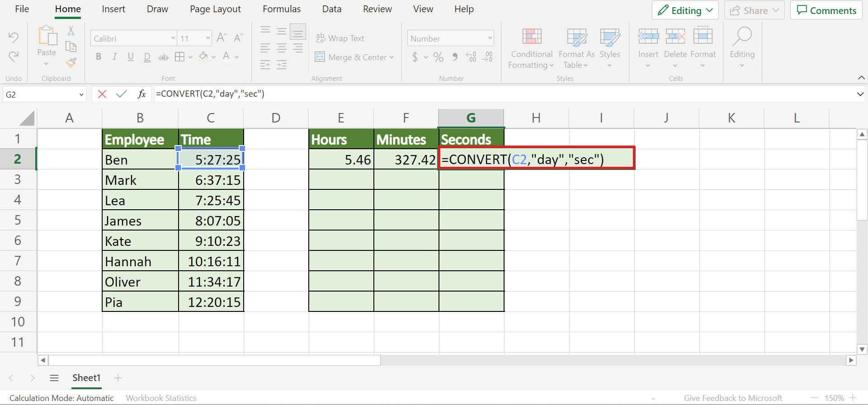Toggle Italic formatting
Viewport: 868px width, 405px height.
[115, 57]
